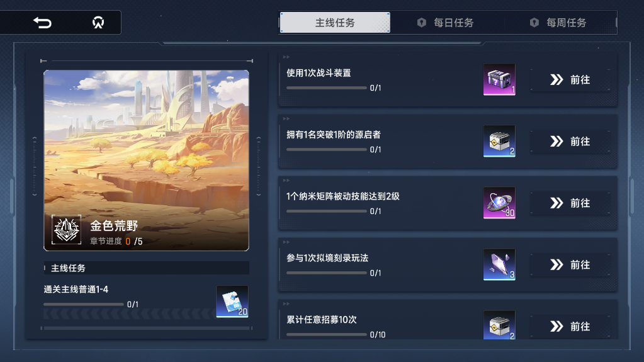Click 前往 for 累计任意招募10次
The height and width of the screenshot is (362, 644).
[570, 326]
